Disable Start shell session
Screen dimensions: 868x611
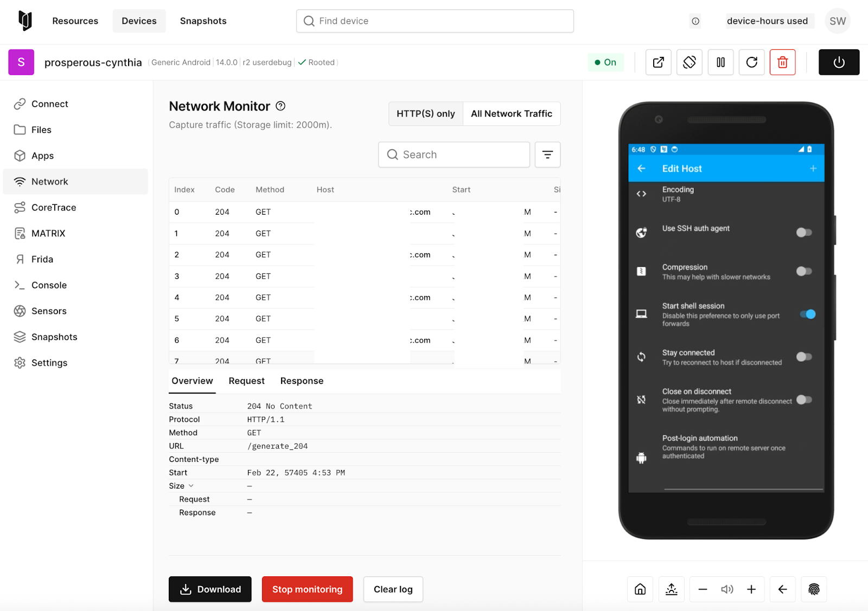808,314
